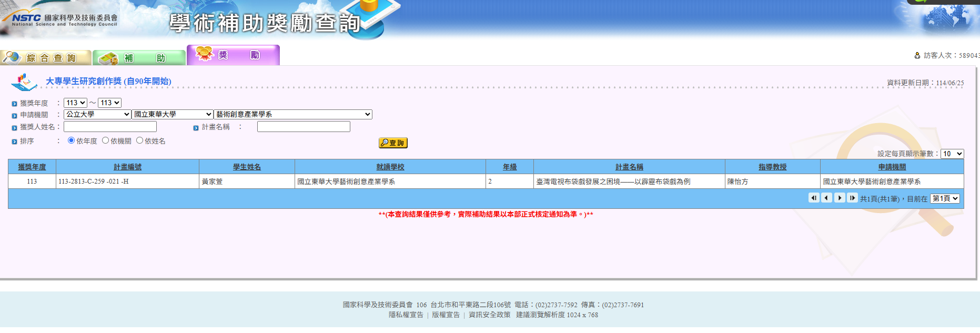Sort by 學生姓名 column header
The width and height of the screenshot is (980, 333).
[x=247, y=167]
